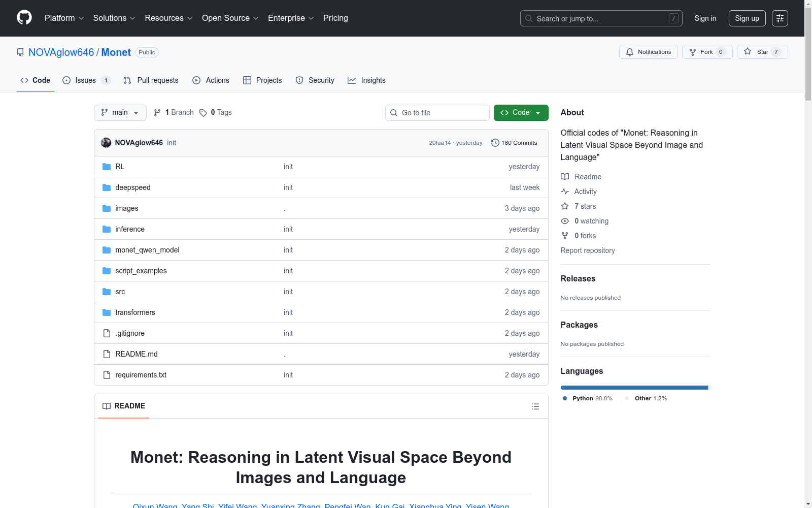Expand the Enterprise menu
Screen dimensions: 812x508
291,18
